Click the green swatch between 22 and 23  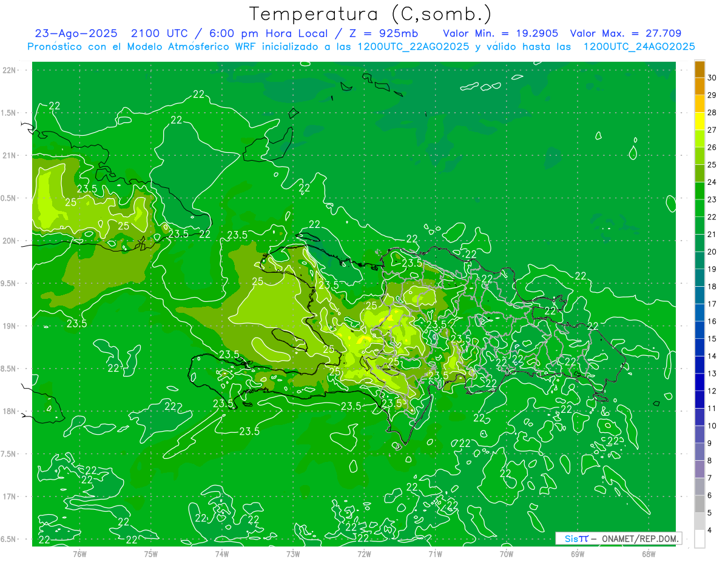[x=699, y=208]
